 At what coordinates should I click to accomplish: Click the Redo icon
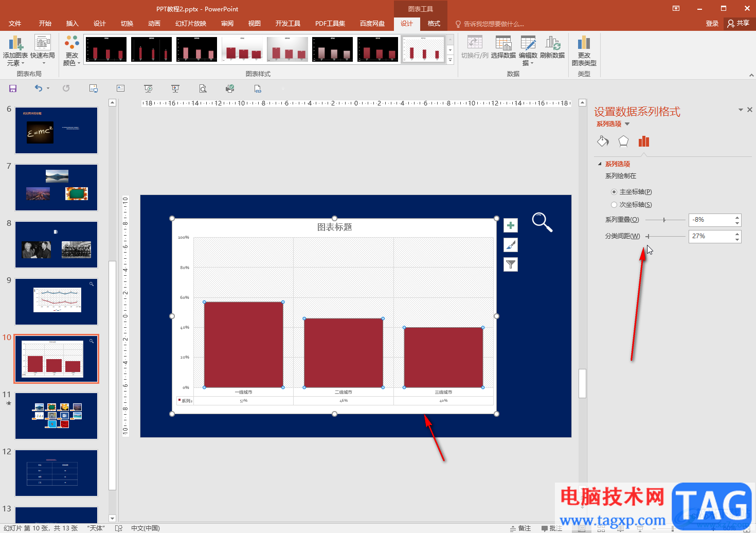66,88
